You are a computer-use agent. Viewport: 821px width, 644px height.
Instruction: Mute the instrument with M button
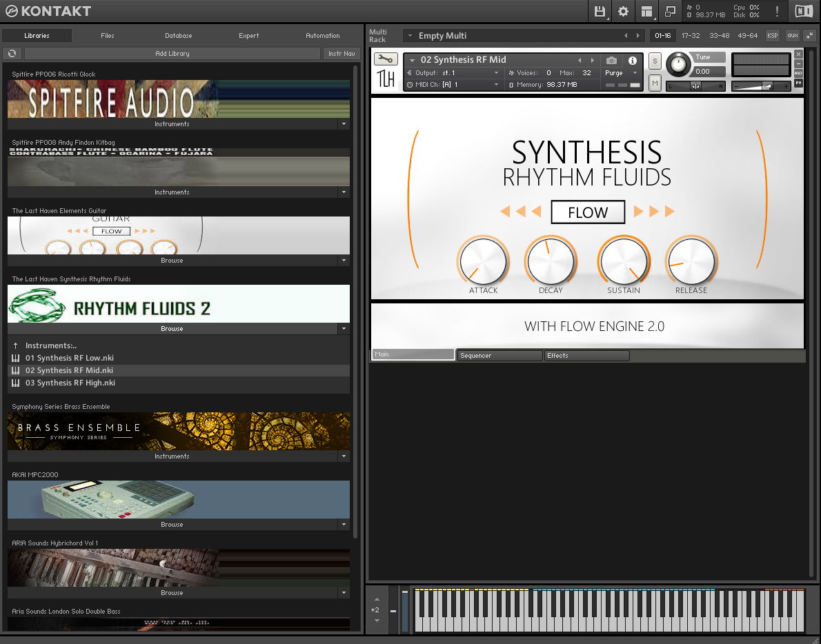coord(655,83)
